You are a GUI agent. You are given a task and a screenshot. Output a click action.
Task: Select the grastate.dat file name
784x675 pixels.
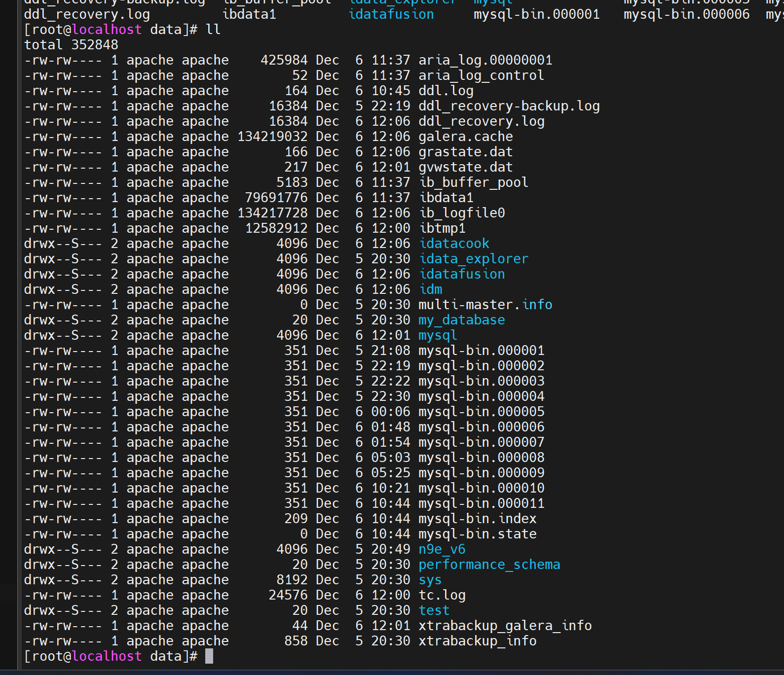coord(465,152)
